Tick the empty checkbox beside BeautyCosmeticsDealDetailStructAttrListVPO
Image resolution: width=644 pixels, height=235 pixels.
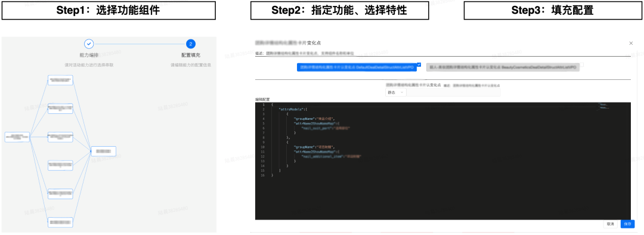581,64
